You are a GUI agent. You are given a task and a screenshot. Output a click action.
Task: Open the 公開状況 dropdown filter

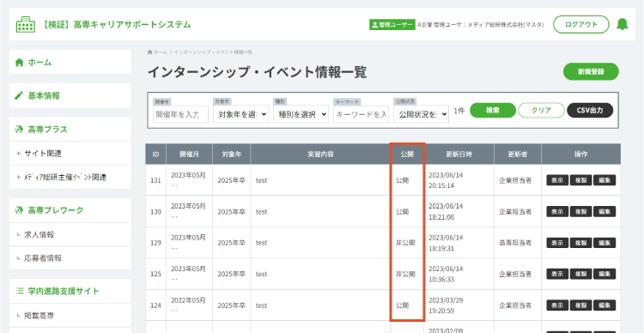point(421,114)
